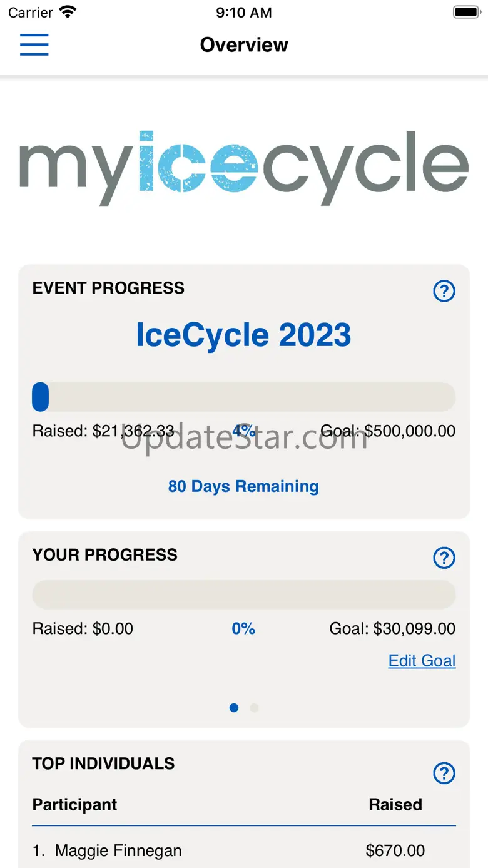Open help for Top Individuals
The width and height of the screenshot is (488, 868).
444,774
